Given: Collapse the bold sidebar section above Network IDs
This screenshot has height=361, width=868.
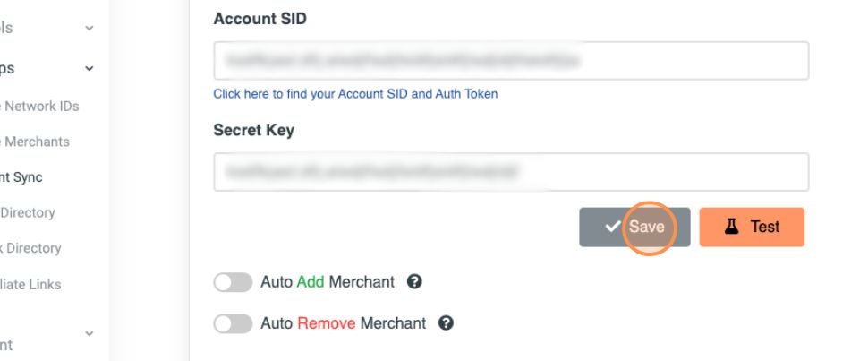Looking at the screenshot, I should pos(89,68).
